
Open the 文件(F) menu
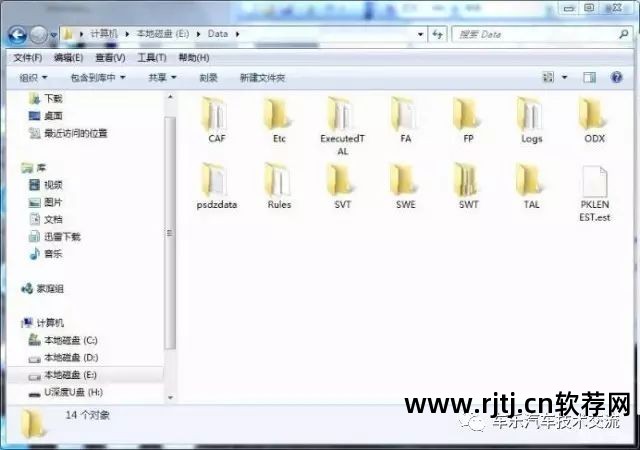28,58
